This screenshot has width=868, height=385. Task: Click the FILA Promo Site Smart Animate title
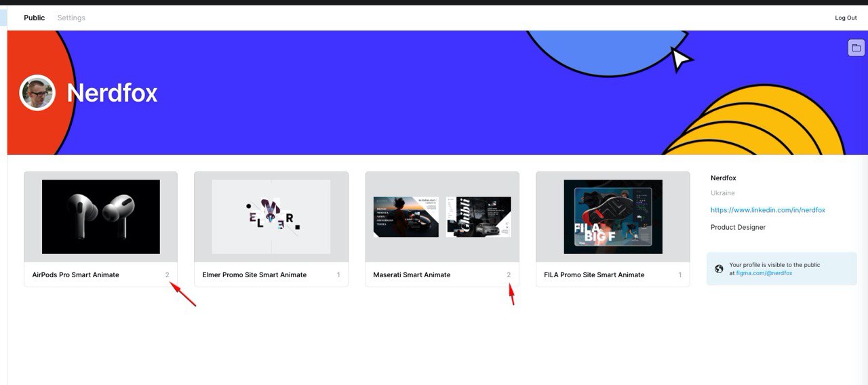click(x=594, y=275)
